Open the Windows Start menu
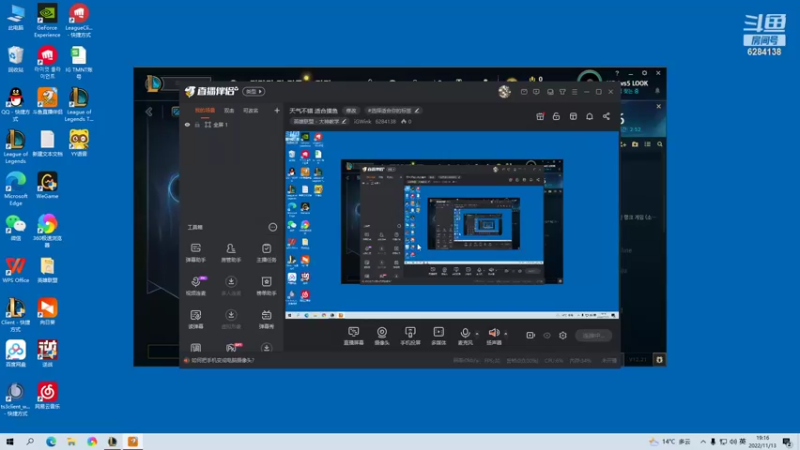Screen dimensions: 800x450 tap(10, 441)
